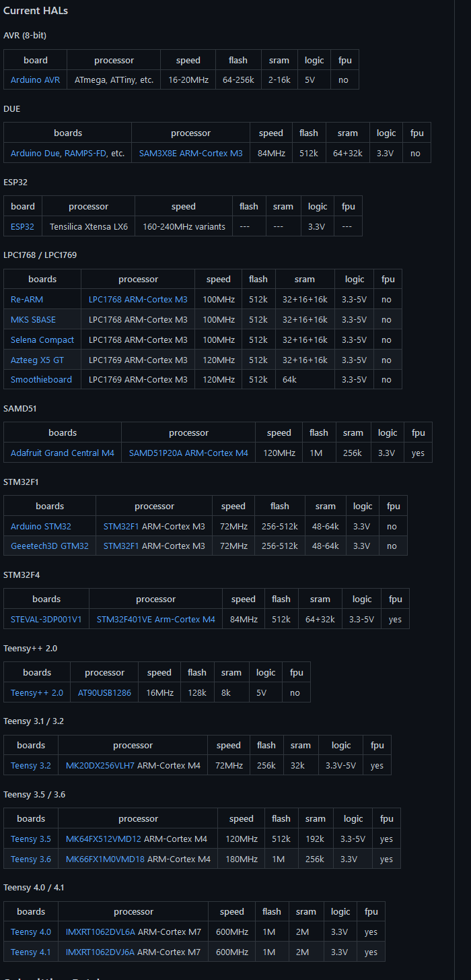Image resolution: width=471 pixels, height=980 pixels.
Task: Click the 'STM32F4' section heading
Action: point(21,575)
